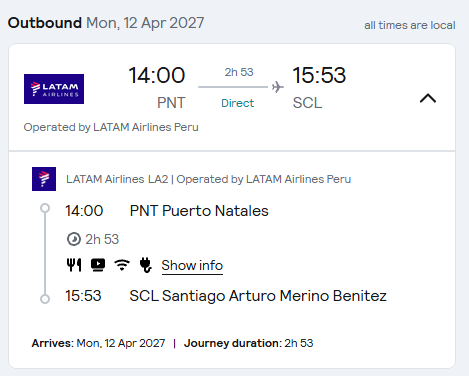Select PNT Puerto Natales departure airport
Screen dimensions: 469x376
(x=199, y=211)
